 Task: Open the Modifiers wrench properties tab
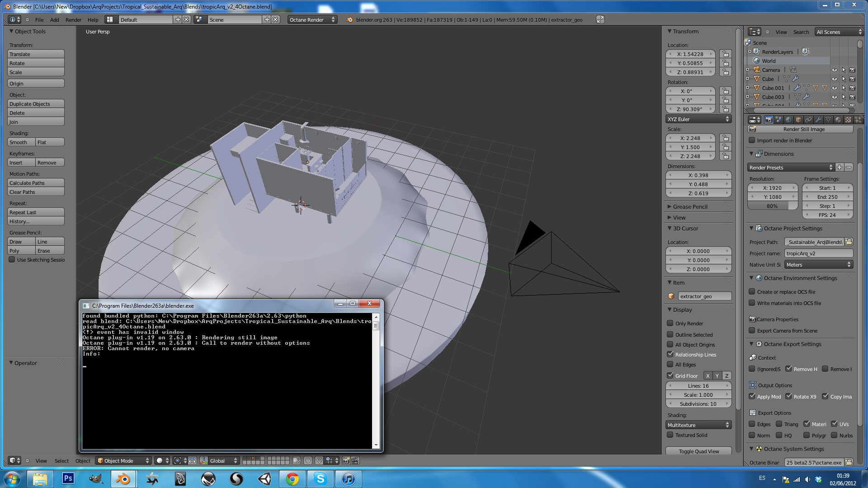[818, 120]
